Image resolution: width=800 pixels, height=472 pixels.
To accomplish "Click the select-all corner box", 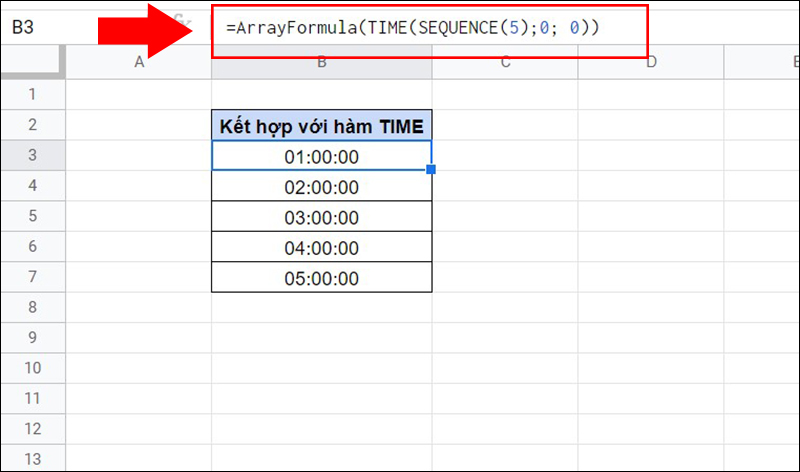I will (33, 62).
